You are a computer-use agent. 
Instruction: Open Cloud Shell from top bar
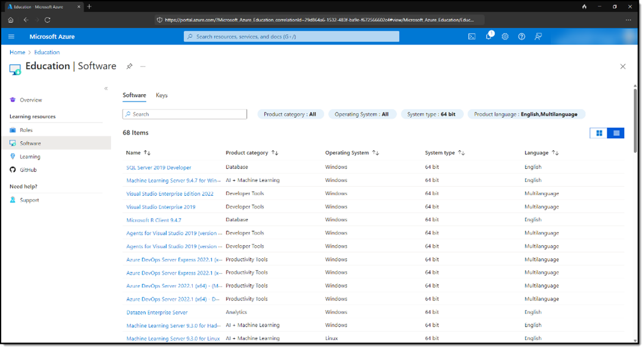[x=472, y=37]
